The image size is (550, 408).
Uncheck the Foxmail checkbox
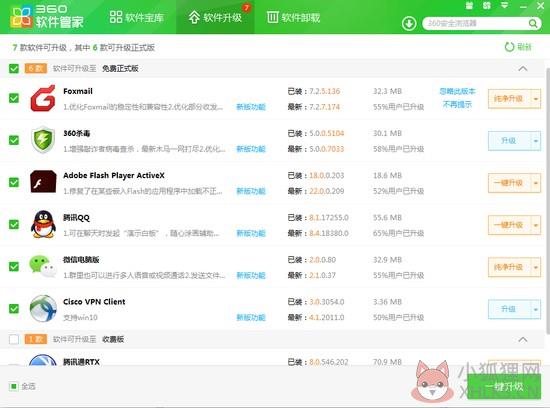point(14,98)
